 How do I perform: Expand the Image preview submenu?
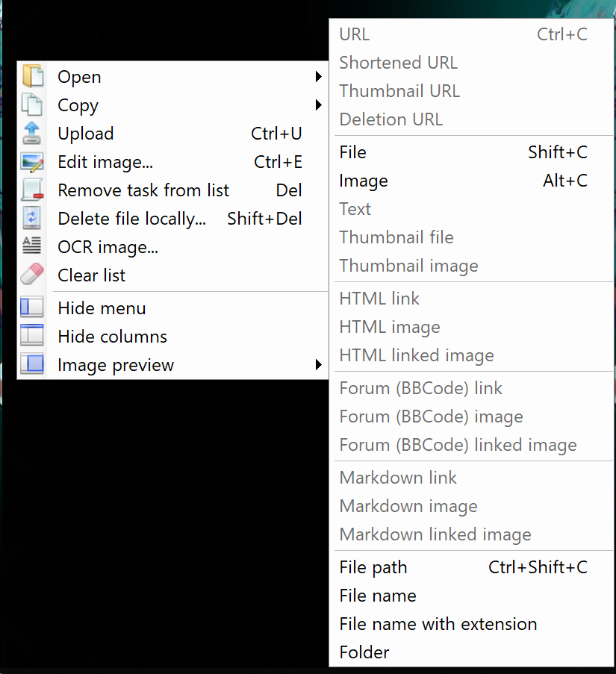pyautogui.click(x=319, y=365)
